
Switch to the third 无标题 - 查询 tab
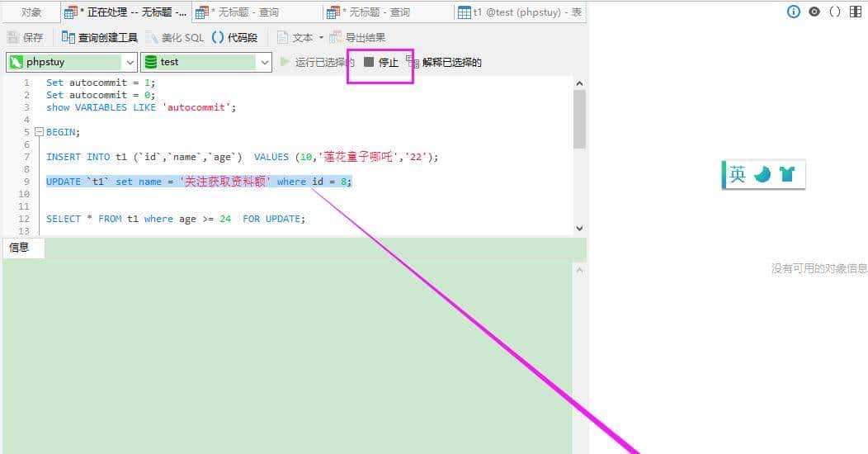click(x=388, y=12)
